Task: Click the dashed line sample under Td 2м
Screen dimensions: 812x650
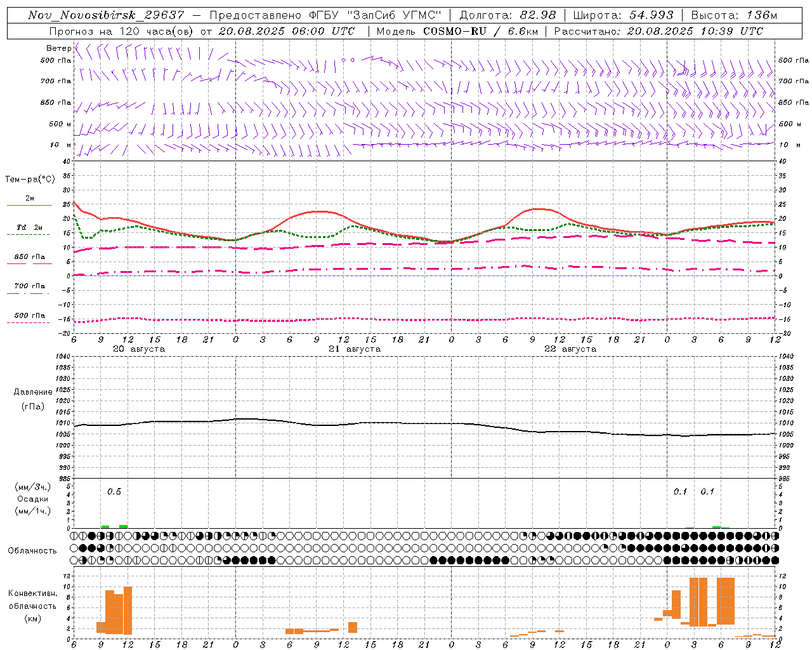Action: tap(28, 235)
